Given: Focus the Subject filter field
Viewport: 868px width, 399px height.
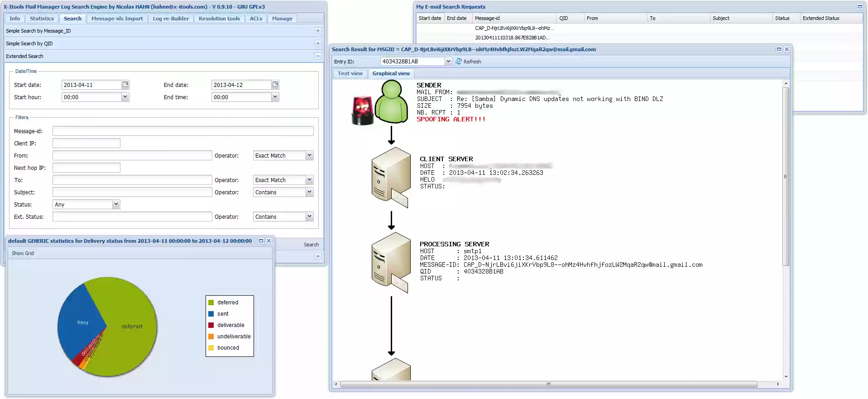Looking at the screenshot, I should coord(132,192).
